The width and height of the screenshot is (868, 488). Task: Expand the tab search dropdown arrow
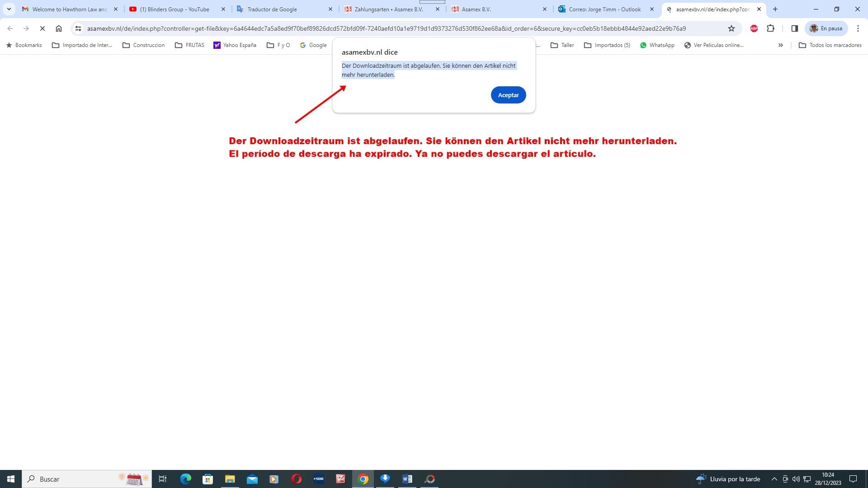point(9,9)
